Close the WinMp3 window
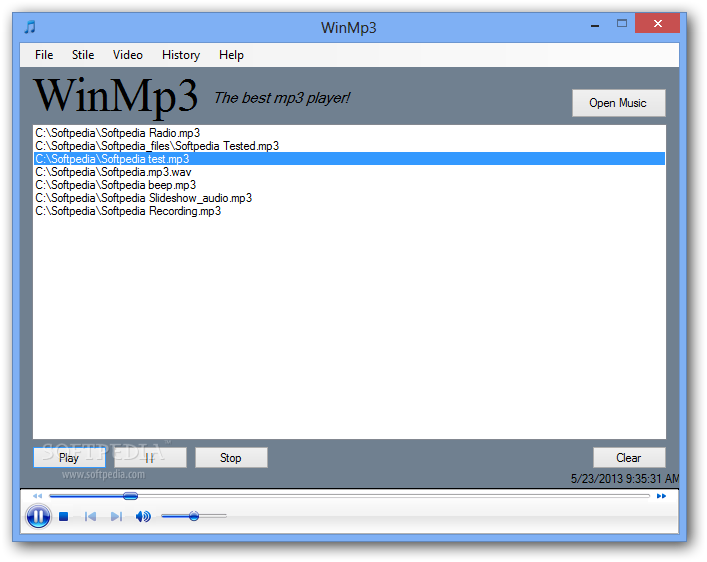Viewport: 707px width, 562px height. [x=657, y=23]
